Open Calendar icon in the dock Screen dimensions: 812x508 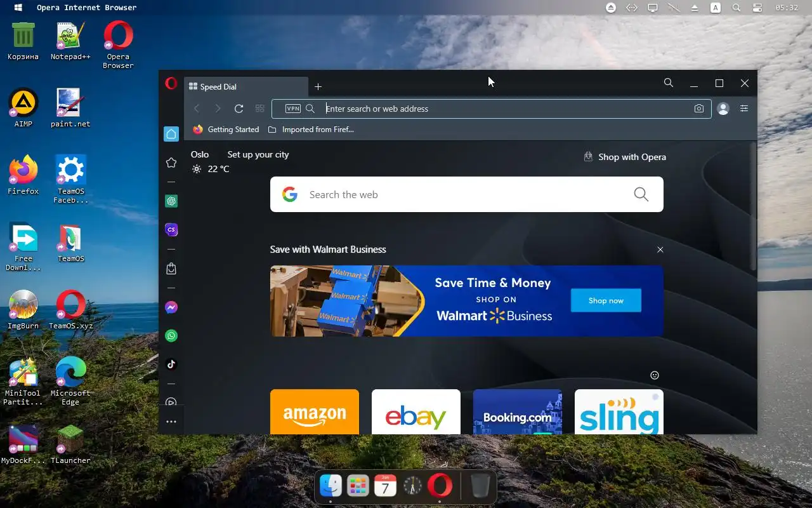(x=385, y=486)
